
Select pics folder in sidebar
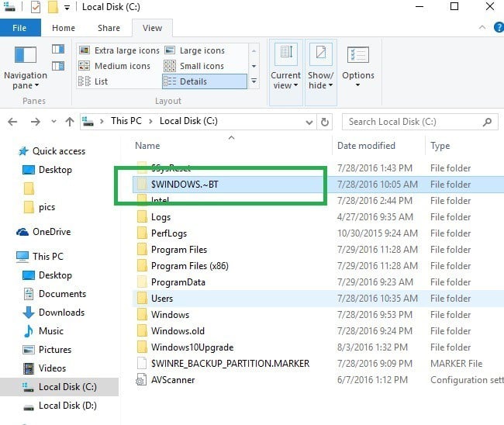click(40, 207)
